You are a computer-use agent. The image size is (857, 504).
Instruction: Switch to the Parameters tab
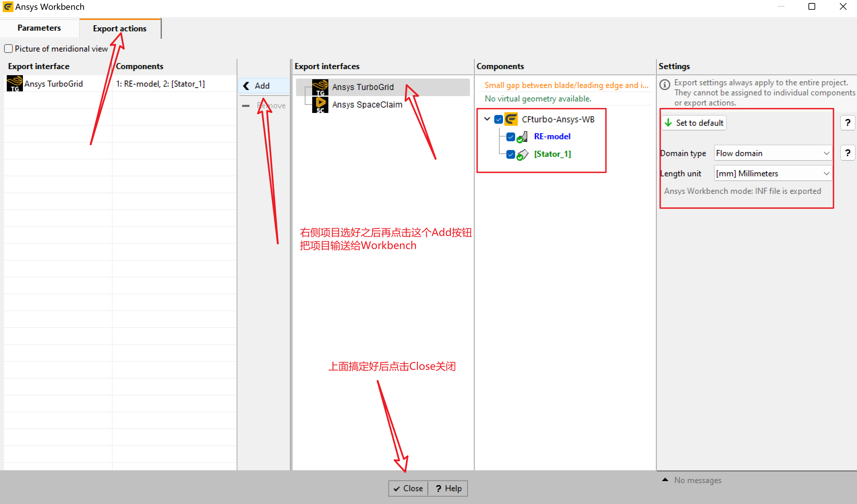point(39,28)
